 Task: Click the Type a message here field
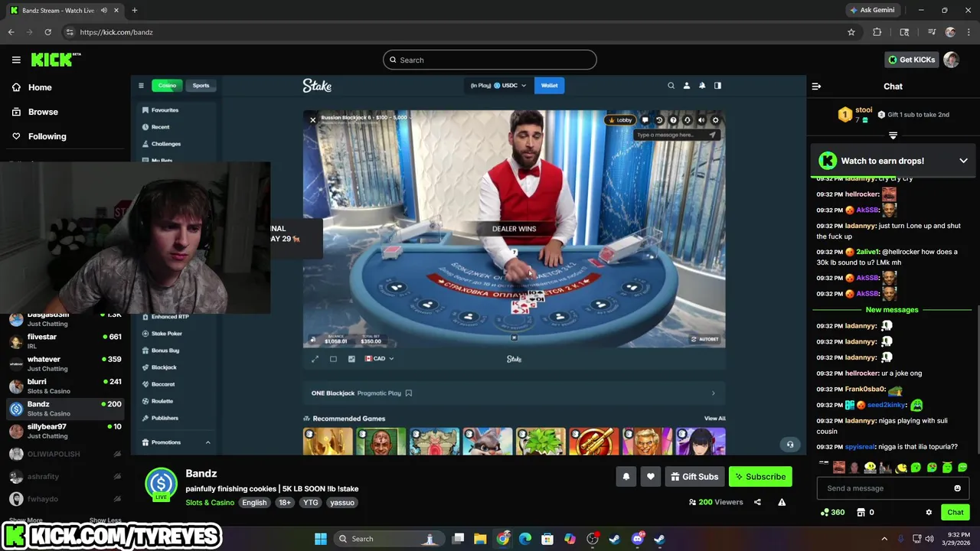coord(676,135)
